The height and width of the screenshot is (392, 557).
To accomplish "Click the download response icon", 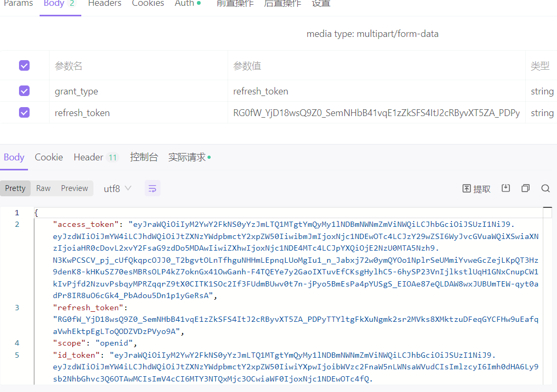I will [x=505, y=188].
